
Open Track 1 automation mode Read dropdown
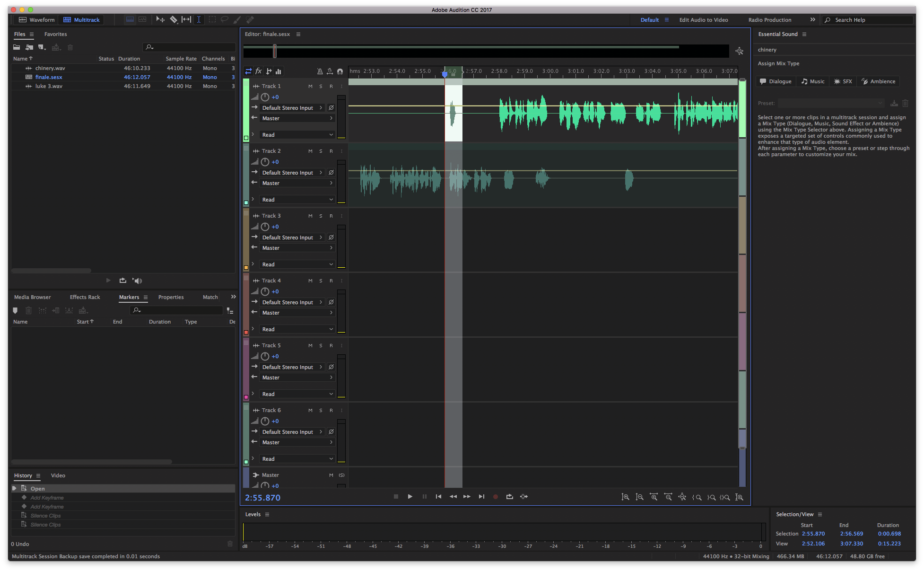pos(297,135)
